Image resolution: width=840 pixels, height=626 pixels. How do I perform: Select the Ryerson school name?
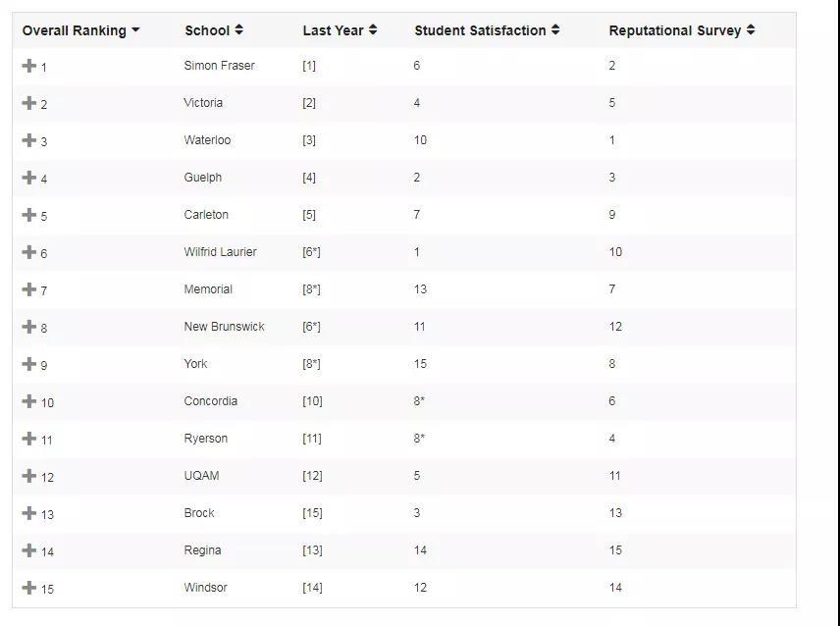tap(206, 439)
